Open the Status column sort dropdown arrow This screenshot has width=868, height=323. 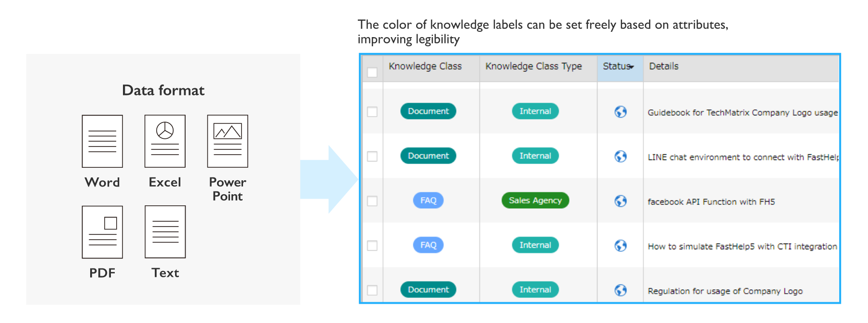pos(632,67)
